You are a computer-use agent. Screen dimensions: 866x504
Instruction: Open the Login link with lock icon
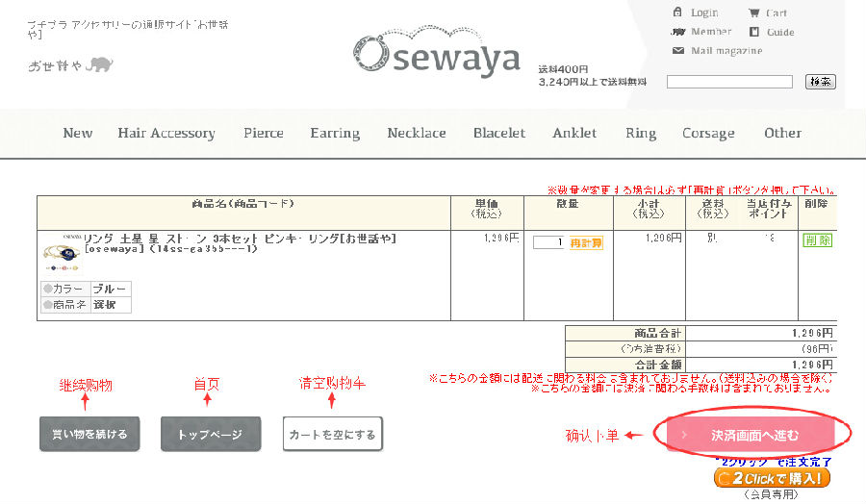click(695, 13)
